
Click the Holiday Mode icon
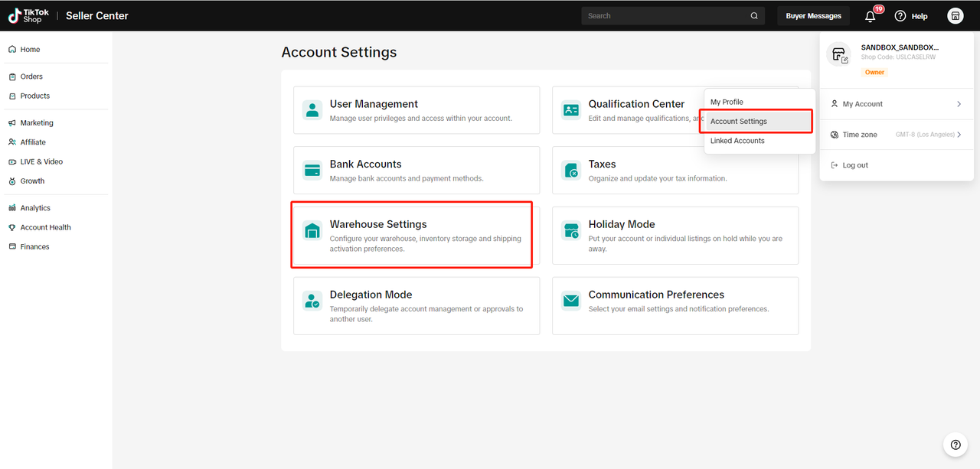(x=571, y=230)
